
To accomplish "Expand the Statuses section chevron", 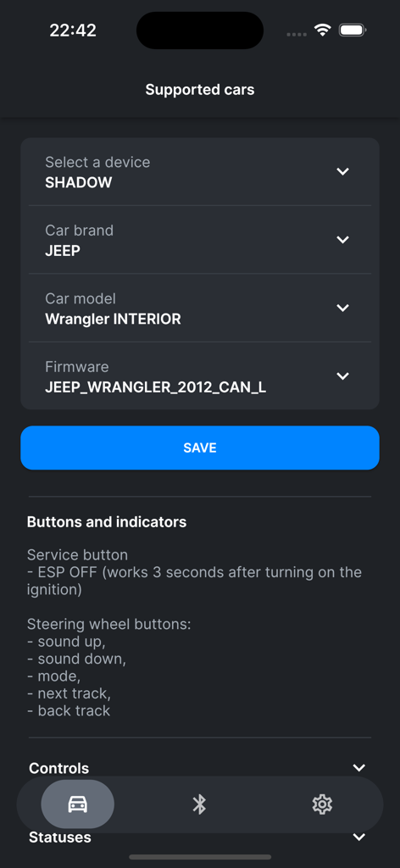I will [x=359, y=837].
